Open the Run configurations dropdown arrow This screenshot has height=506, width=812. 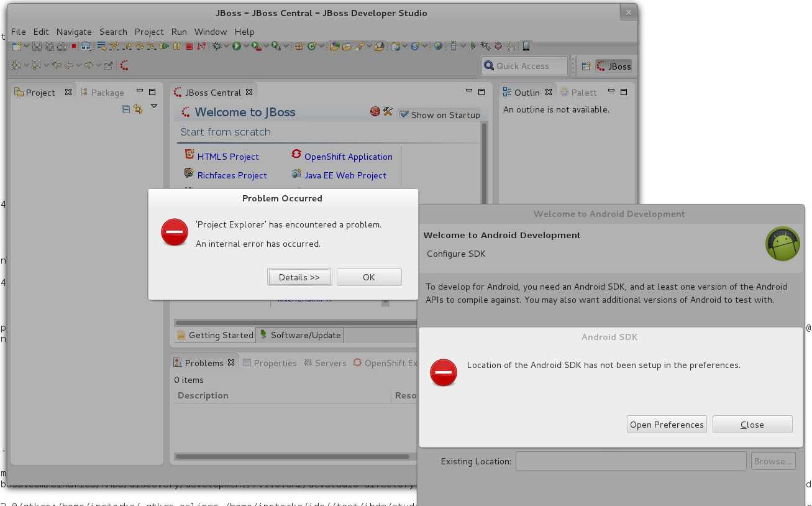point(246,46)
